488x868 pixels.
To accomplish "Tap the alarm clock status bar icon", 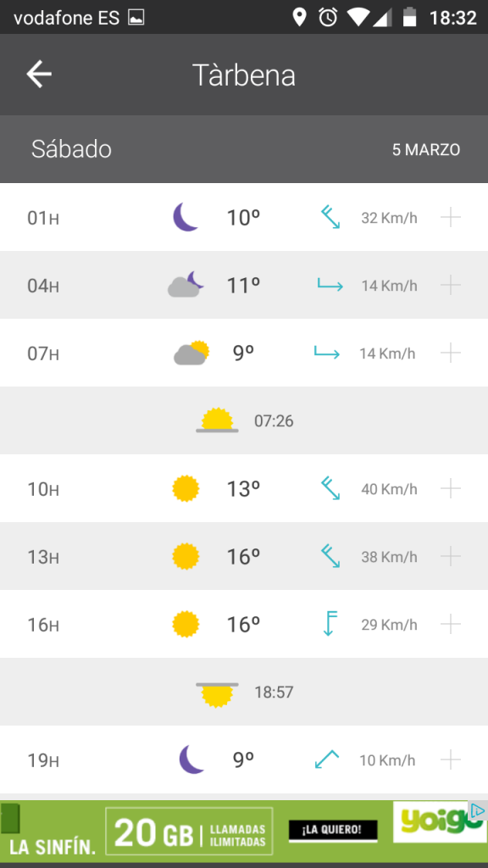I will [x=328, y=17].
